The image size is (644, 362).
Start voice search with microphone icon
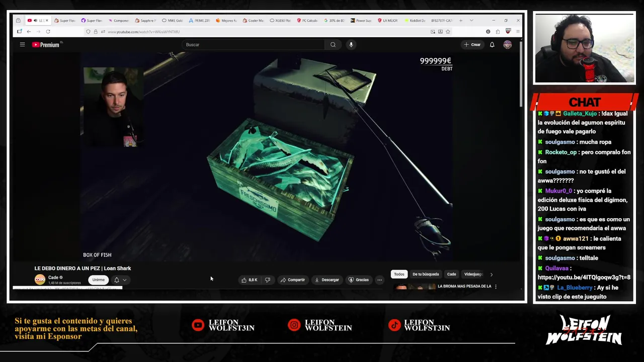351,45
